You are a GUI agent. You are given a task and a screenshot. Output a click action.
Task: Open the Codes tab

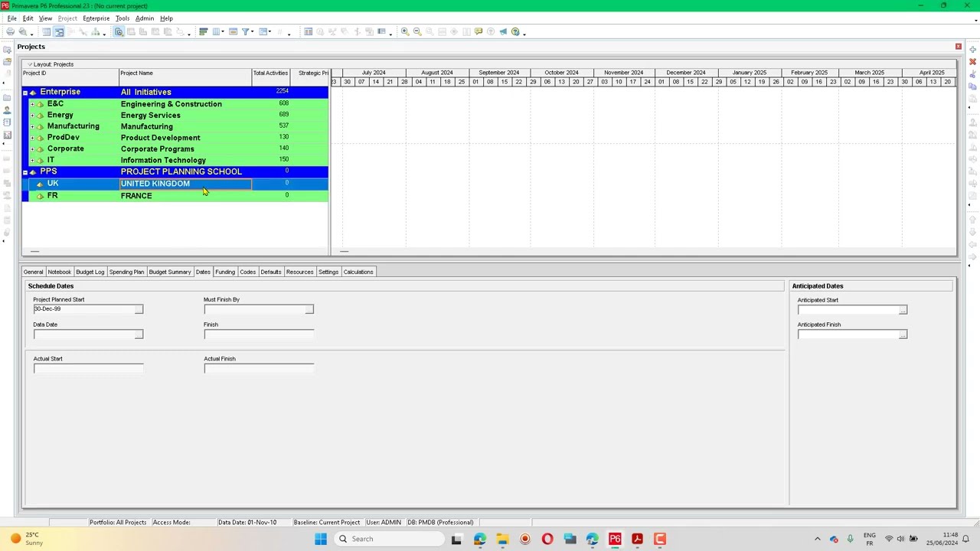click(x=247, y=272)
